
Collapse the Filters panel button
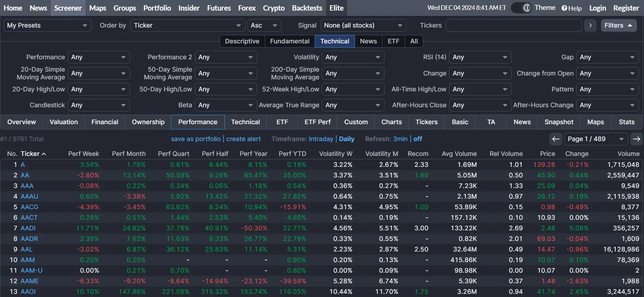[619, 25]
